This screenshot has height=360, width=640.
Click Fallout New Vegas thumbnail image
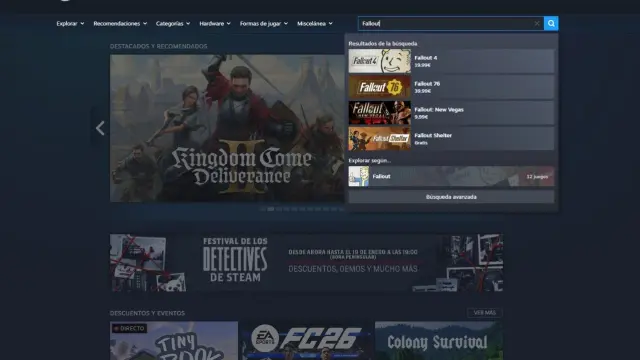(x=380, y=113)
